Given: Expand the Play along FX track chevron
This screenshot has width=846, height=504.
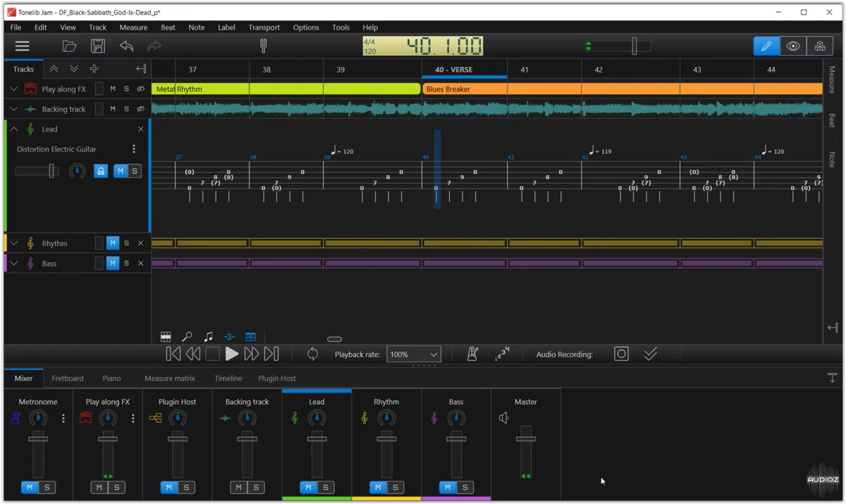Looking at the screenshot, I should pos(13,89).
